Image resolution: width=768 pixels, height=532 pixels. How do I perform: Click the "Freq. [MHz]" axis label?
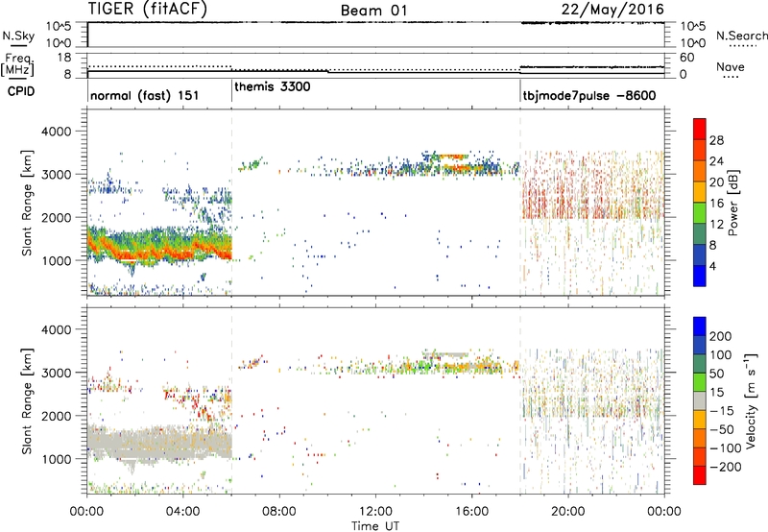(x=18, y=64)
